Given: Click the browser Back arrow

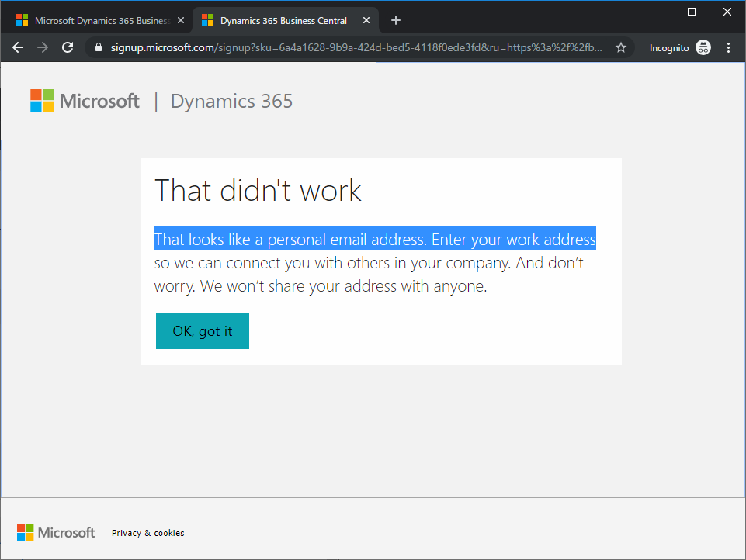Looking at the screenshot, I should click(18, 47).
